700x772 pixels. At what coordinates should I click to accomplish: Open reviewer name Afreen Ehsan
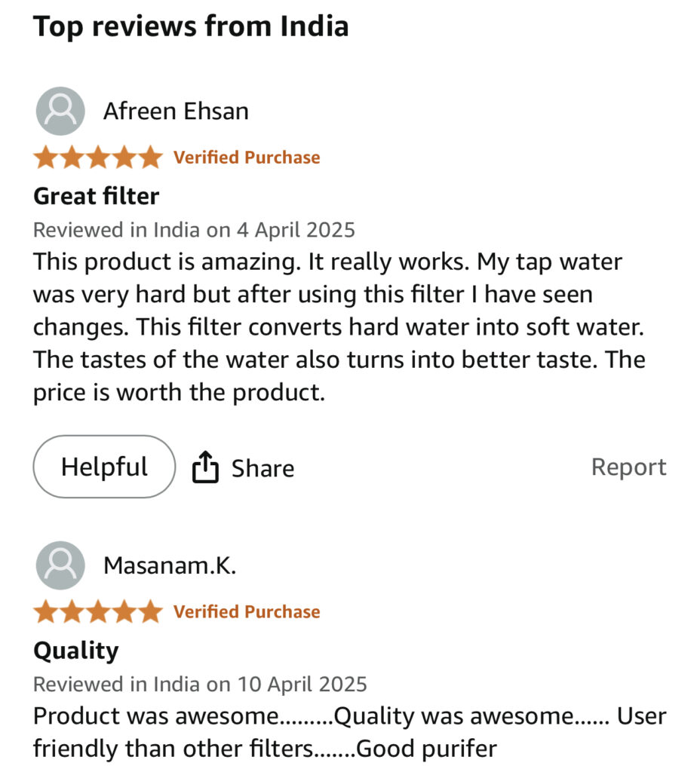pos(176,112)
